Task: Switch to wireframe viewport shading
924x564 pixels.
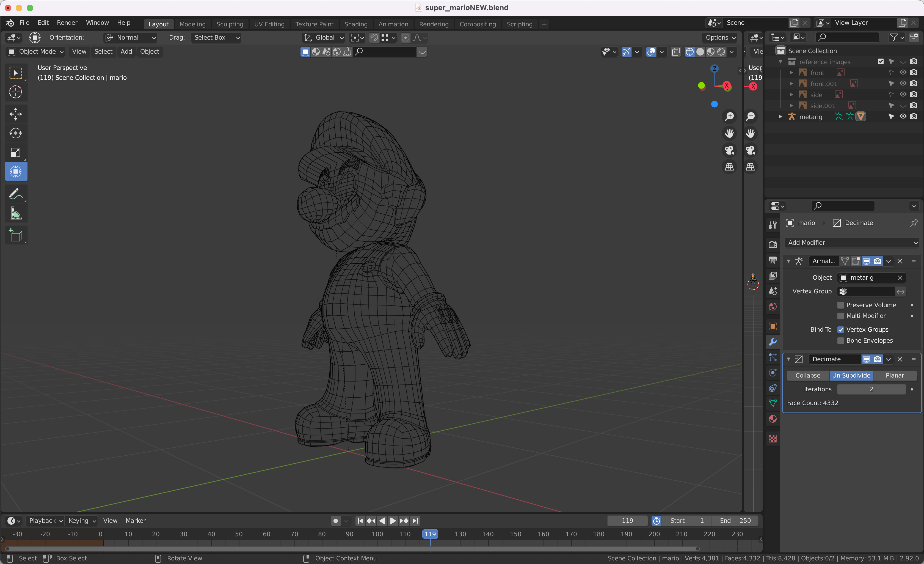Action: [689, 52]
